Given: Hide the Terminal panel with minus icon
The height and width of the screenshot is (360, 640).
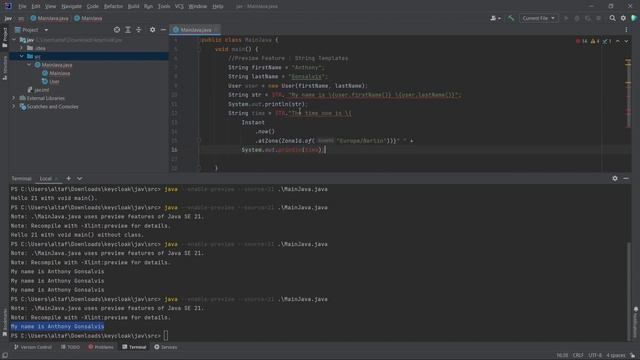Looking at the screenshot, I should pos(626,178).
